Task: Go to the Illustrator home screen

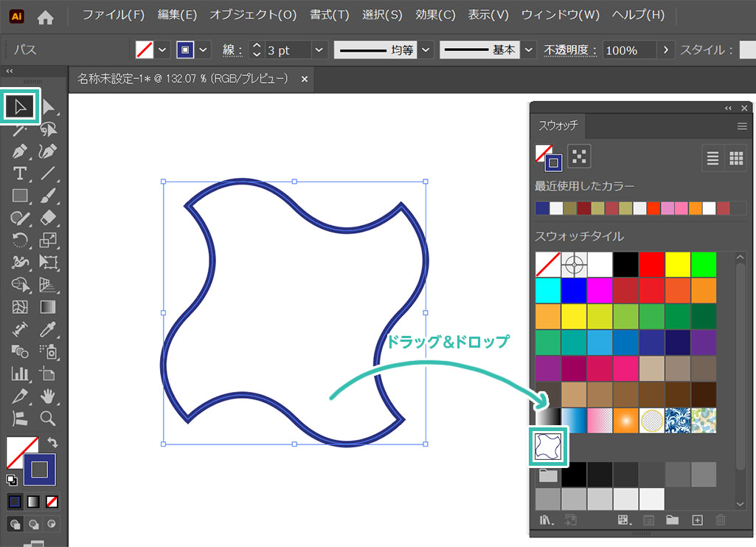Action: pyautogui.click(x=45, y=18)
